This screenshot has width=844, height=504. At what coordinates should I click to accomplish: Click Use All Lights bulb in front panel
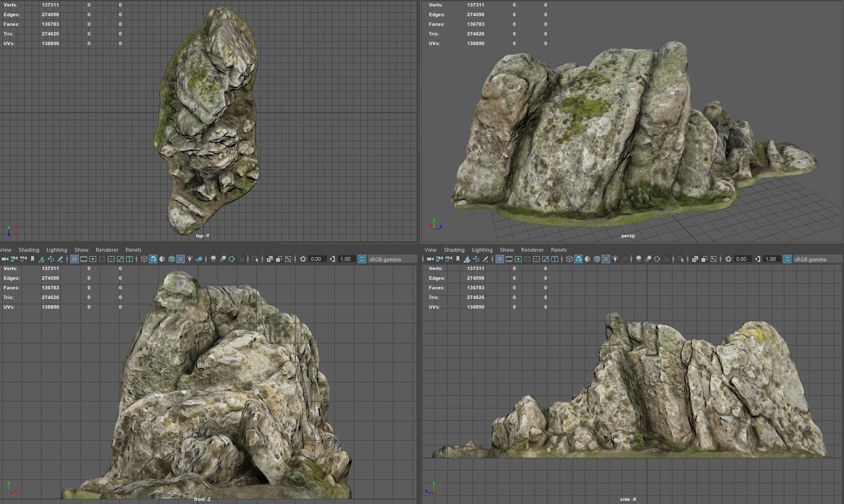(x=190, y=259)
